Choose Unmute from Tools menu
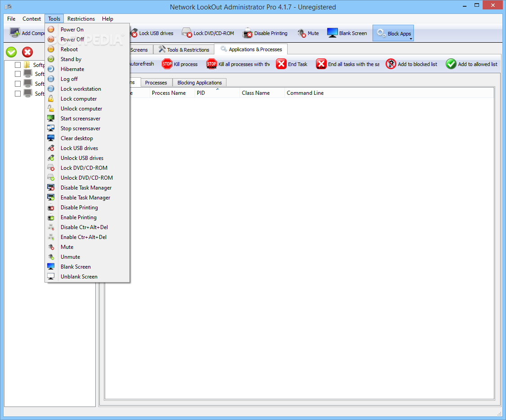Screen dimensions: 506x420 (x=88, y=257)
